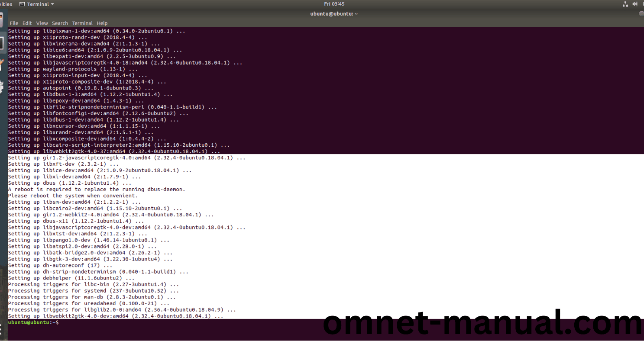Select the active Terminal launcher in the dock
Image resolution: width=644 pixels, height=341 pixels.
[x=2, y=43]
